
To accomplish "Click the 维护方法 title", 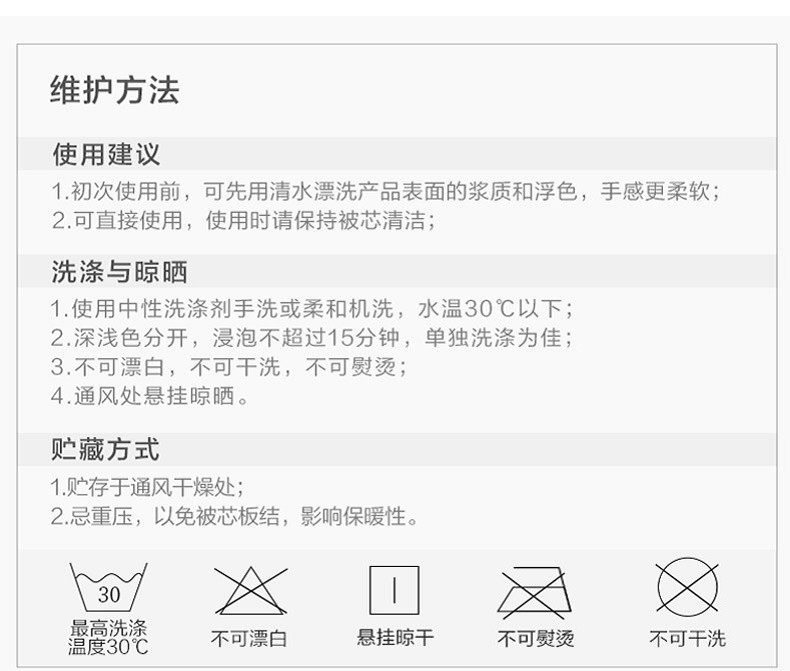I will pos(114,91).
